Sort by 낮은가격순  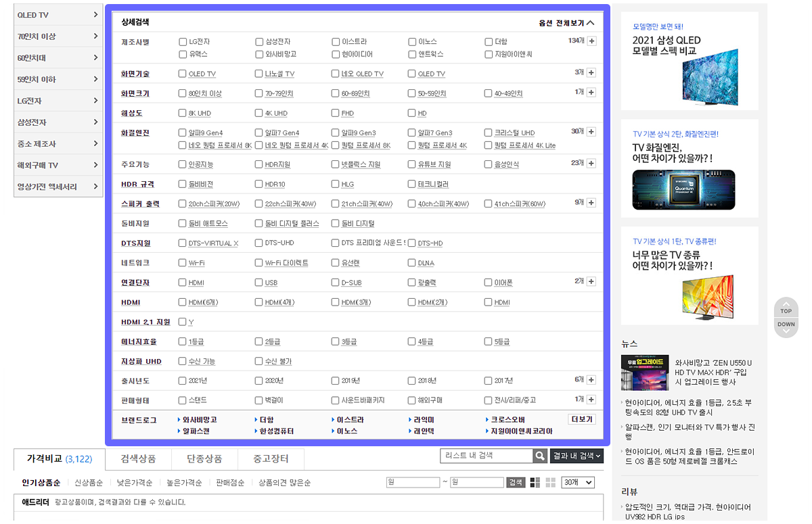click(x=134, y=483)
